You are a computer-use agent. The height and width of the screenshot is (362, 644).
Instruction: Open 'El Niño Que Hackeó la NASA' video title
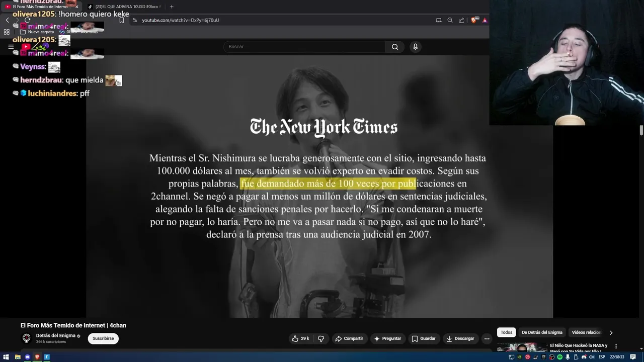(579, 347)
